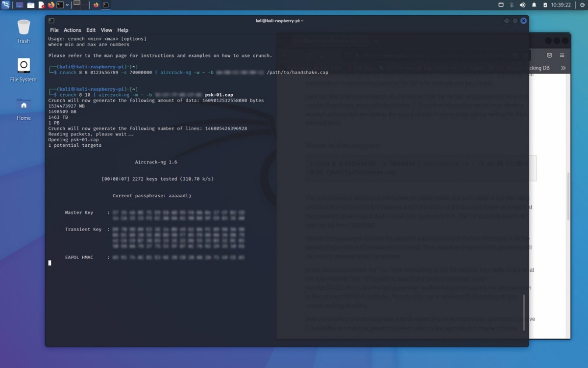Select the File System desktop icon

[x=24, y=70]
